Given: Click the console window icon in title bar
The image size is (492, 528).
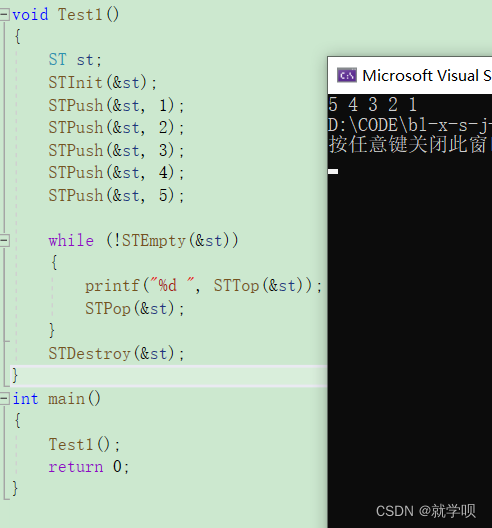Looking at the screenshot, I should [347, 75].
